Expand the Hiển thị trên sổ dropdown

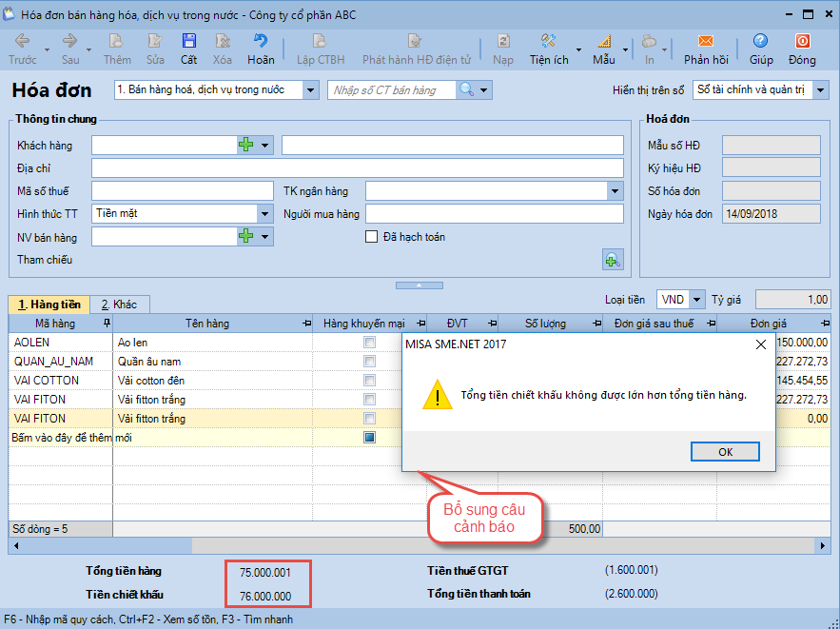click(820, 89)
